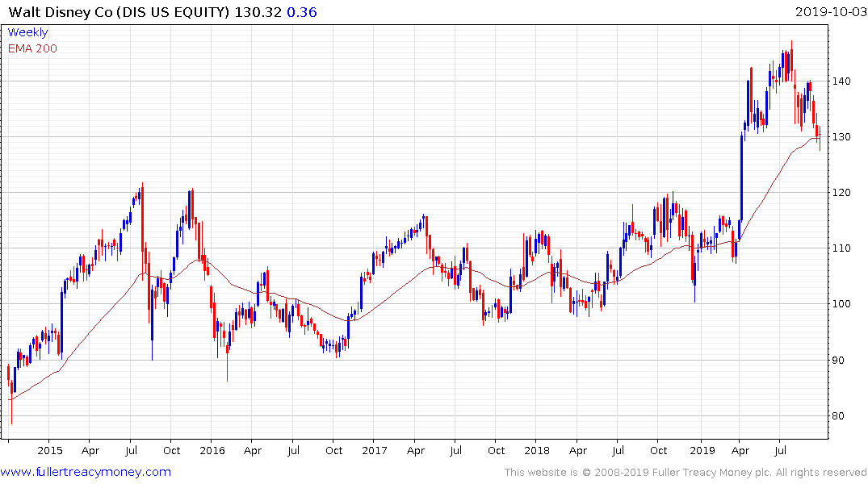
Task: Open the www.fullertreacymoney.com link
Action: (86, 472)
